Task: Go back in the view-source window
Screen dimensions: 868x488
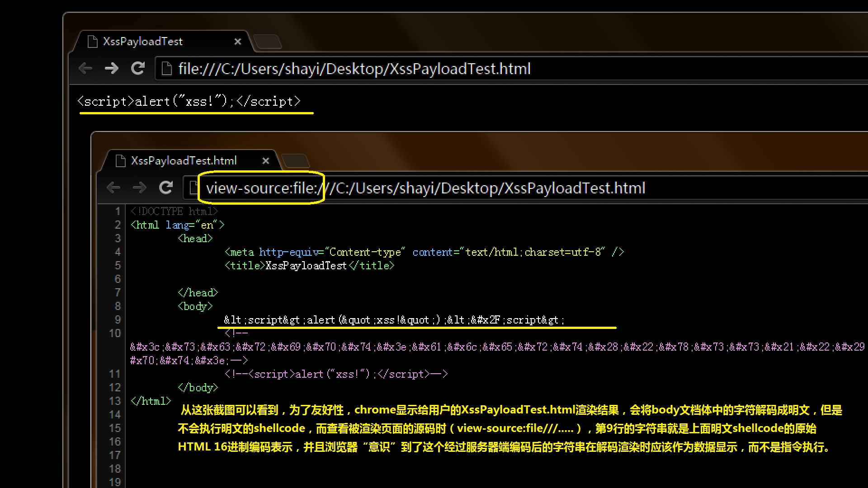Action: pos(113,188)
